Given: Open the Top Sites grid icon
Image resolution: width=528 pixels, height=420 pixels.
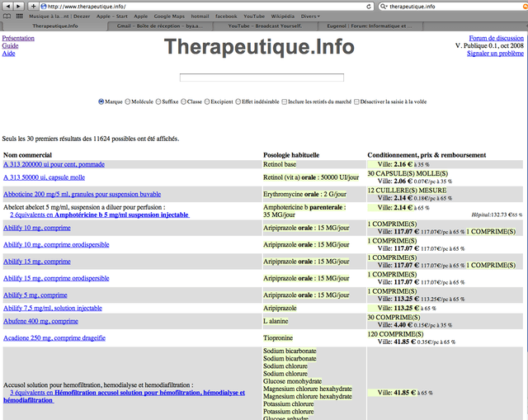Looking at the screenshot, I should [19, 16].
